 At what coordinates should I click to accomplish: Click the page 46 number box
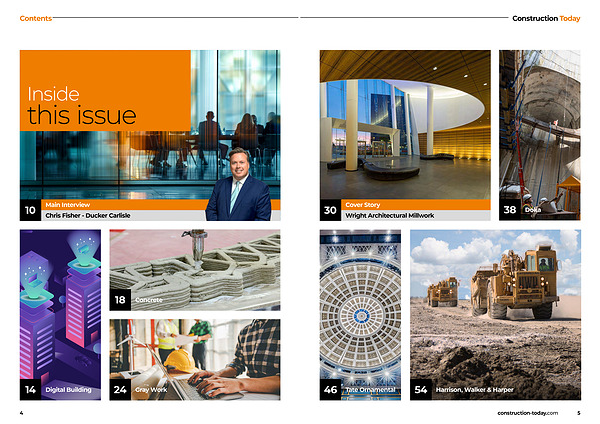click(x=330, y=390)
